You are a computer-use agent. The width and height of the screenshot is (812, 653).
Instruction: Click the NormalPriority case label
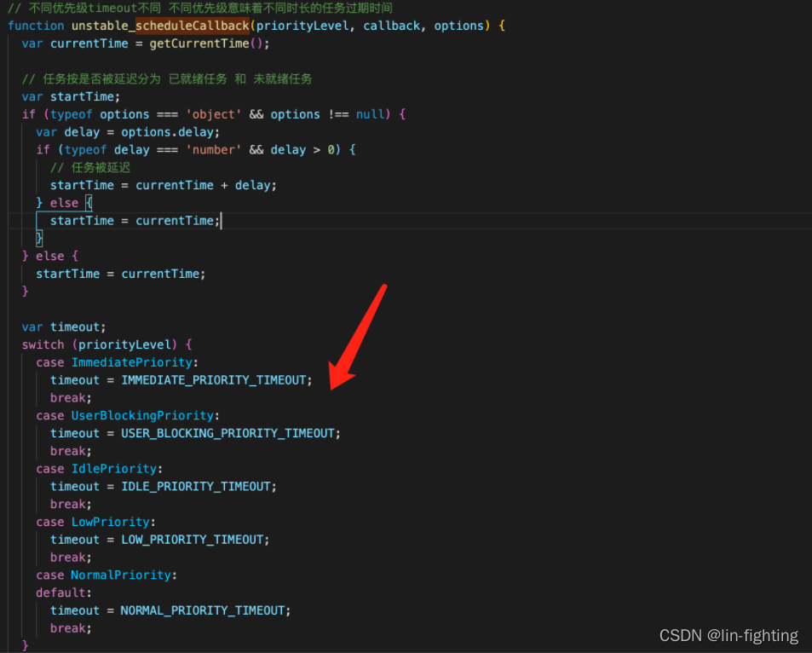click(x=121, y=575)
